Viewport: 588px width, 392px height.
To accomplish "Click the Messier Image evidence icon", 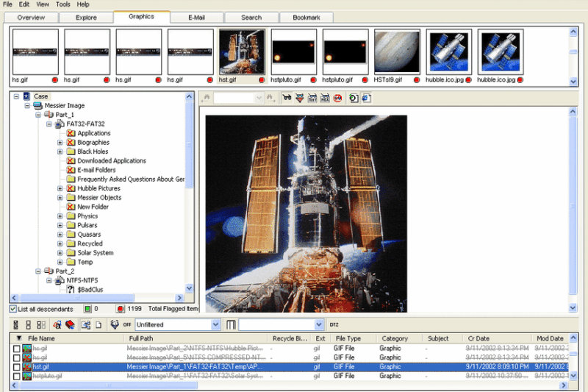I will [x=38, y=105].
